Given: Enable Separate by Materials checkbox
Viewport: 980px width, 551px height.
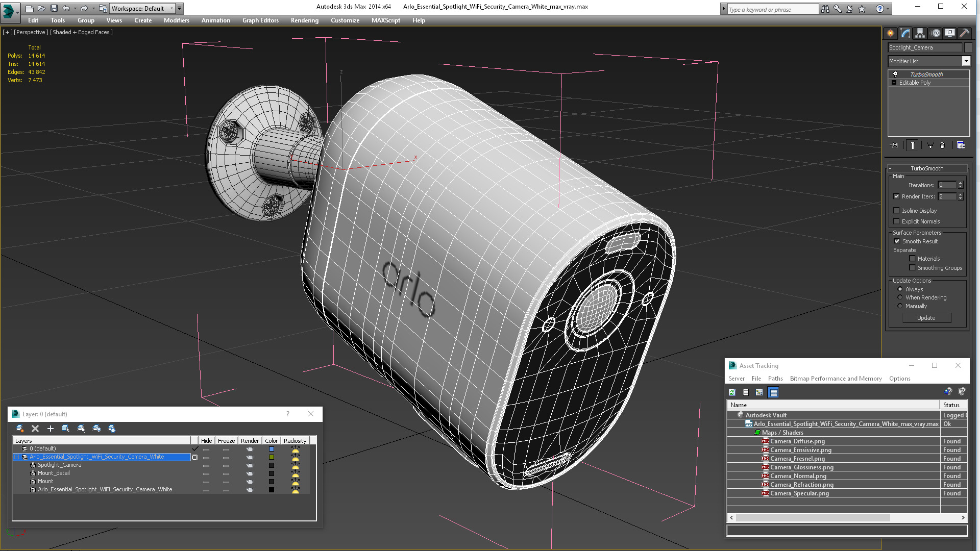Looking at the screenshot, I should coord(912,259).
